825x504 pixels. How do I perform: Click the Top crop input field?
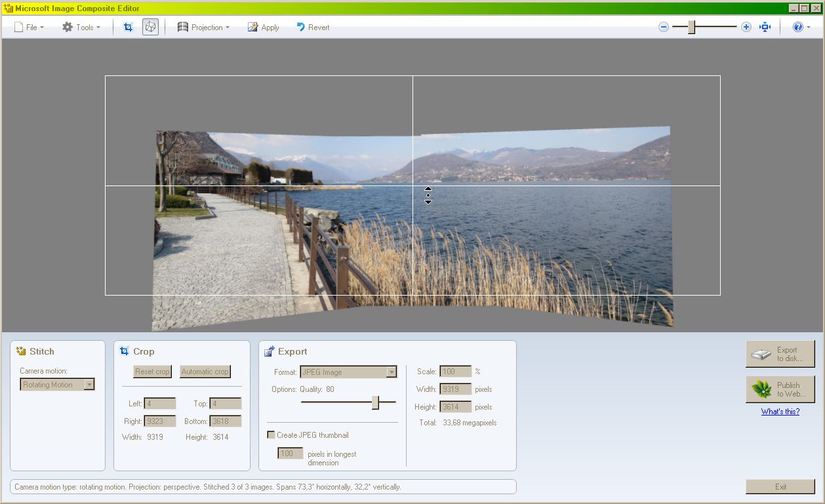226,404
